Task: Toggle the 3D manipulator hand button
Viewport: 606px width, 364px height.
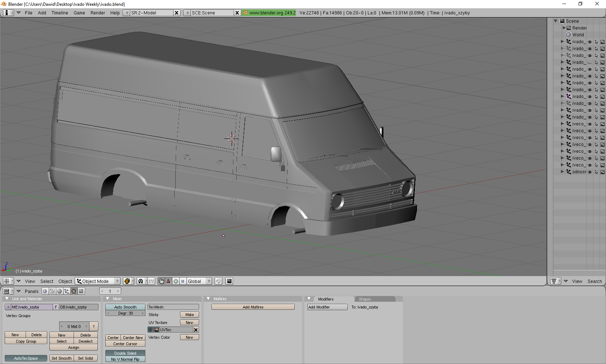Action: 161,281
